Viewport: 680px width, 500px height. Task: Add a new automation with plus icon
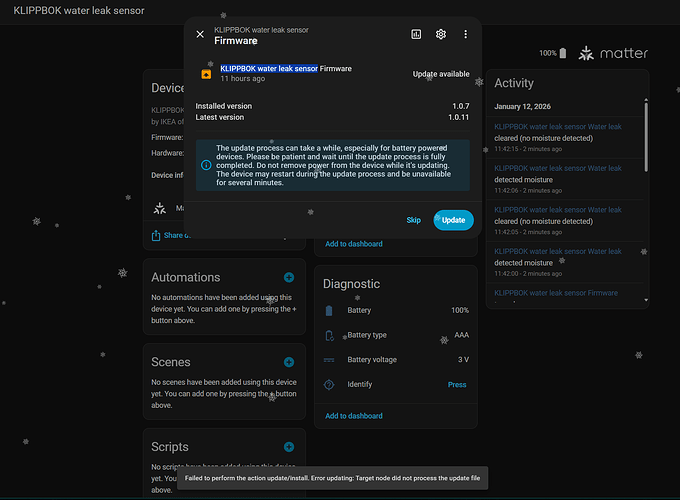(289, 277)
